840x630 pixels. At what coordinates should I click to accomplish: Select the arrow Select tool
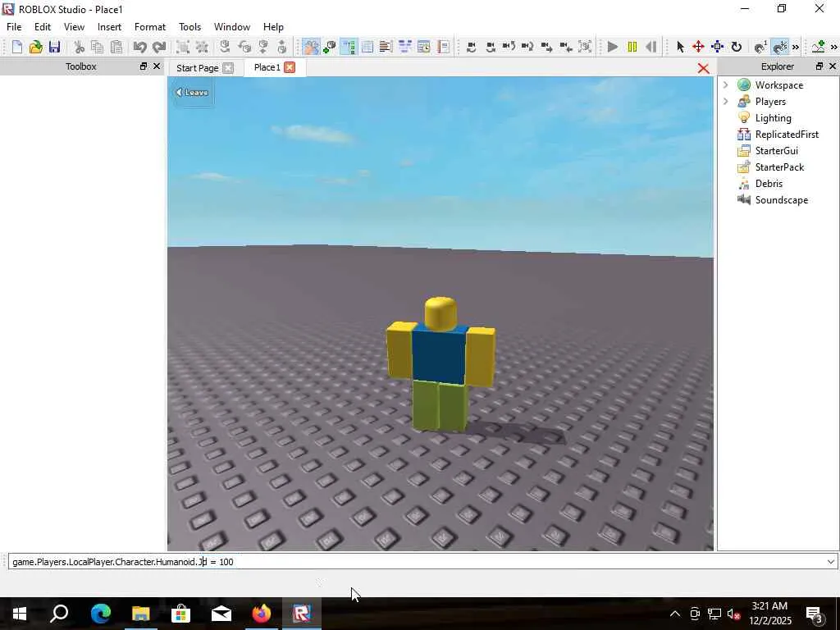tap(680, 47)
